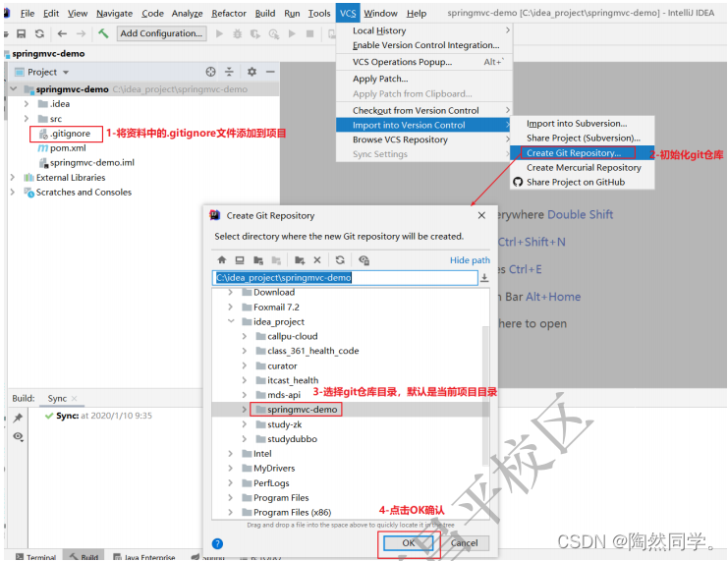Image resolution: width=728 pixels, height=561 pixels.
Task: Click the Collapse All icon in Project panel
Action: click(229, 72)
